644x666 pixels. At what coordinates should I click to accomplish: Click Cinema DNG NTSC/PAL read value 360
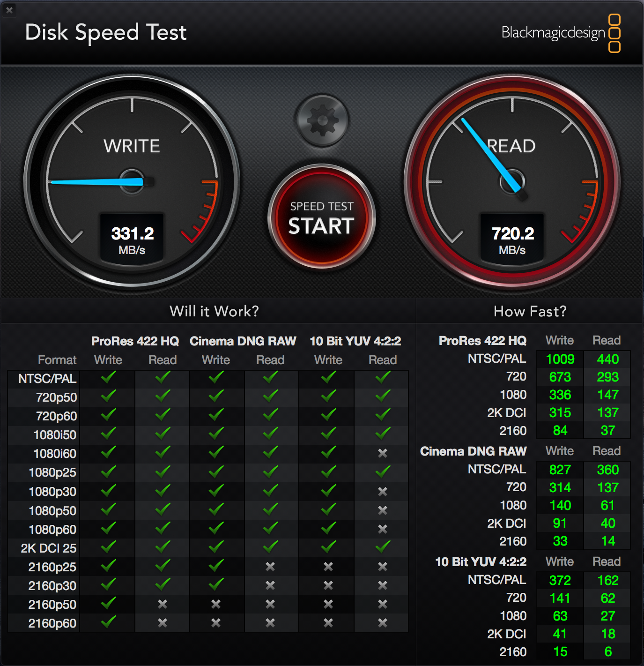pos(608,470)
